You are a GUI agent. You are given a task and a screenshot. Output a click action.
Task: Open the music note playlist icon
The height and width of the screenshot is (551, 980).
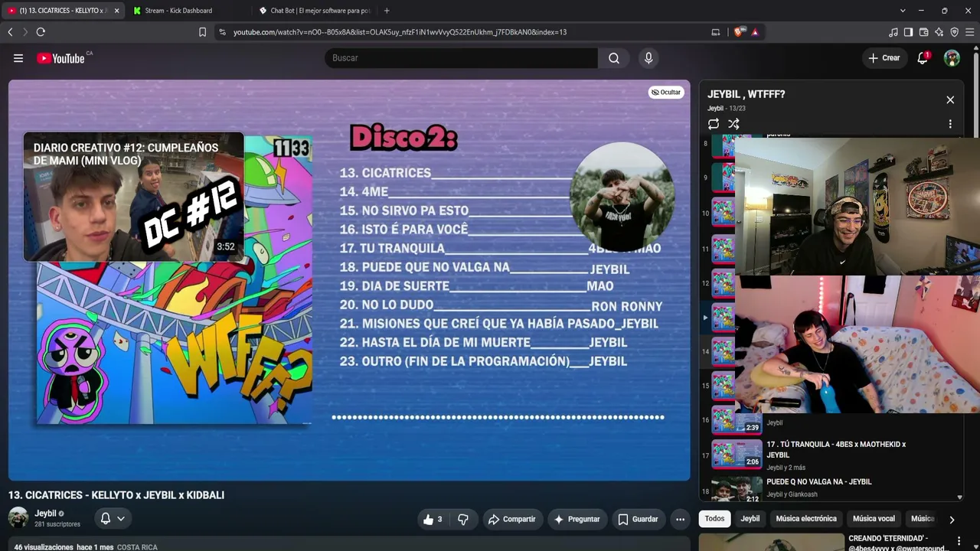pyautogui.click(x=893, y=32)
